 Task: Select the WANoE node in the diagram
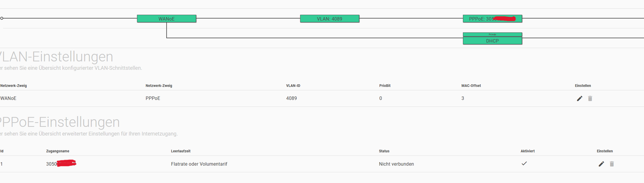[167, 19]
